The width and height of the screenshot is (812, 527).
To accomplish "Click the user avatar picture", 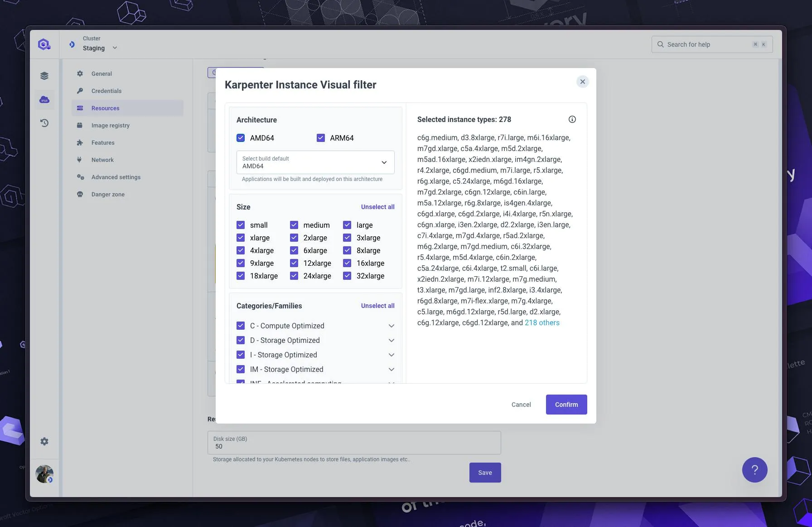I will (x=44, y=474).
